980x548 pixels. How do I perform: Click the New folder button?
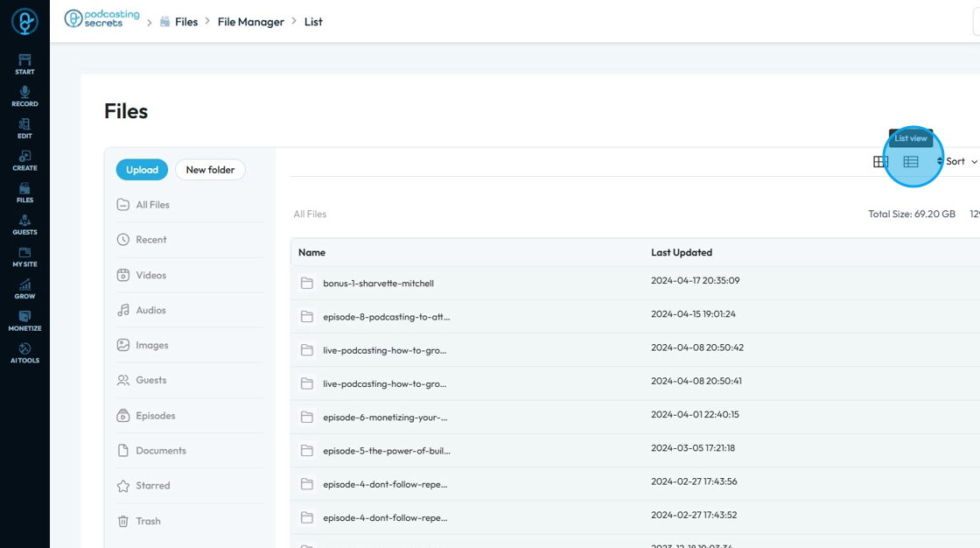pyautogui.click(x=210, y=170)
